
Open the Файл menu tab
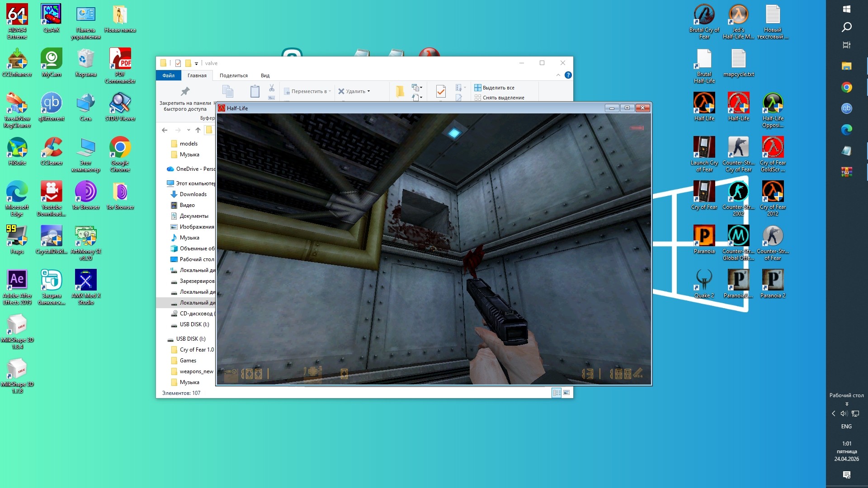coord(168,75)
